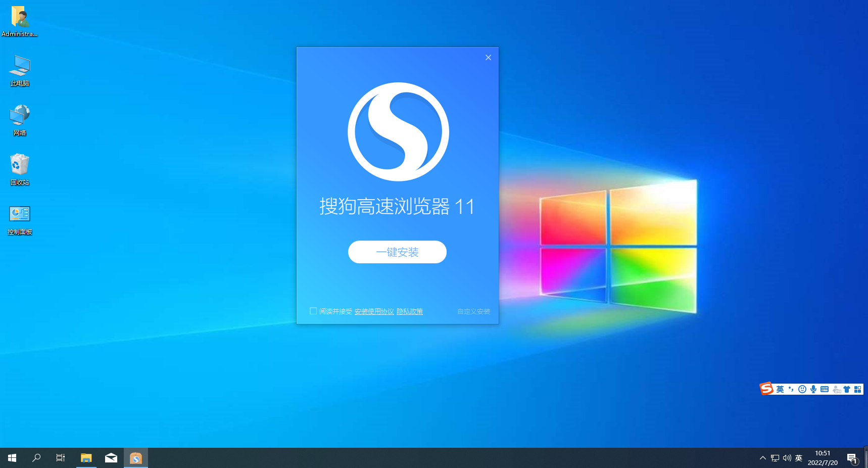Select the 回收站 Recycle Bin icon
Image resolution: width=868 pixels, height=468 pixels.
point(20,170)
